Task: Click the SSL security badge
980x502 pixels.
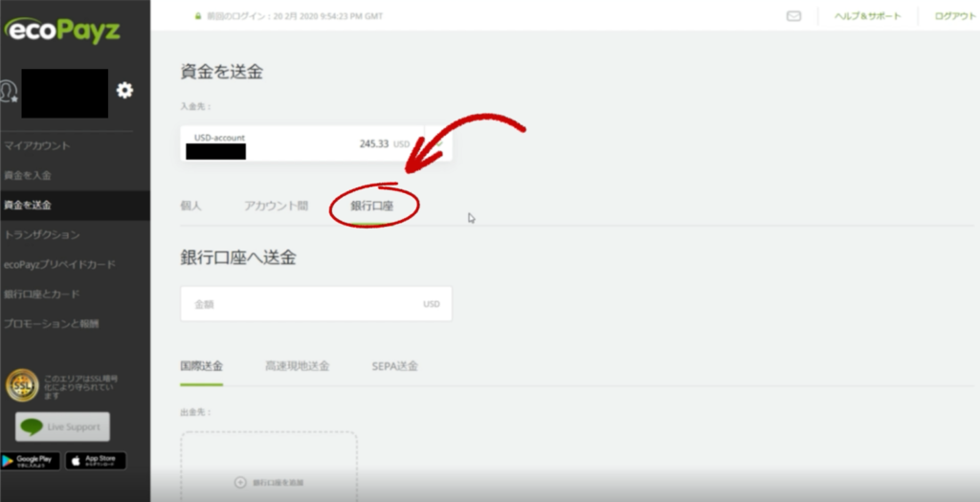Action: pos(22,385)
